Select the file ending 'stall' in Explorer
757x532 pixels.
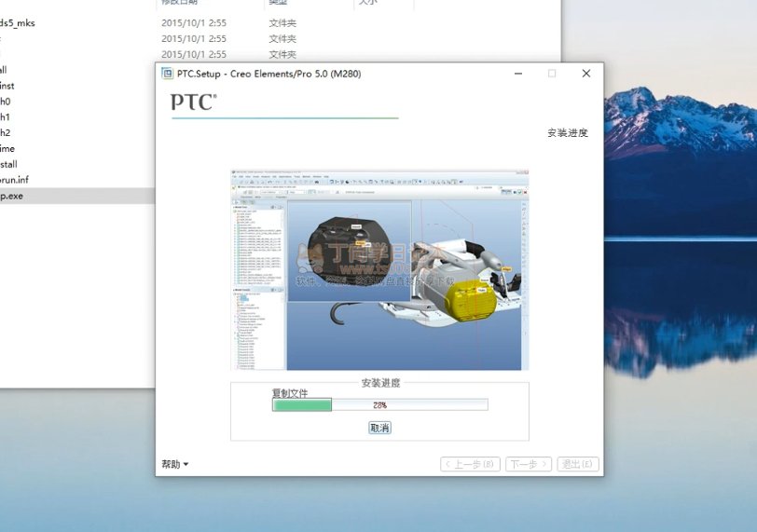[x=8, y=164]
